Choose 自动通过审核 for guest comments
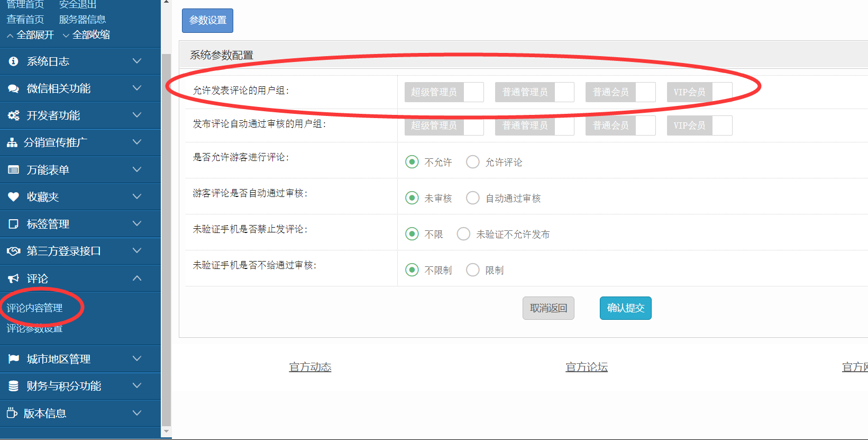The width and height of the screenshot is (868, 440). click(473, 198)
